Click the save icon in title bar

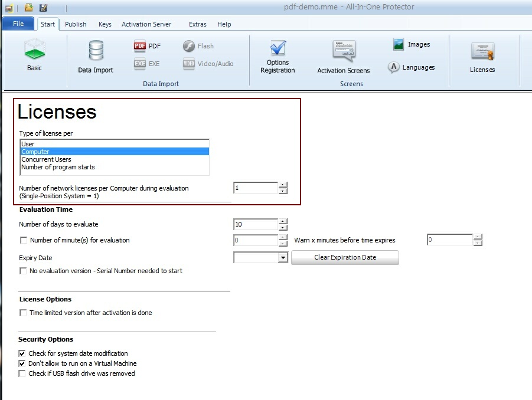click(43, 8)
